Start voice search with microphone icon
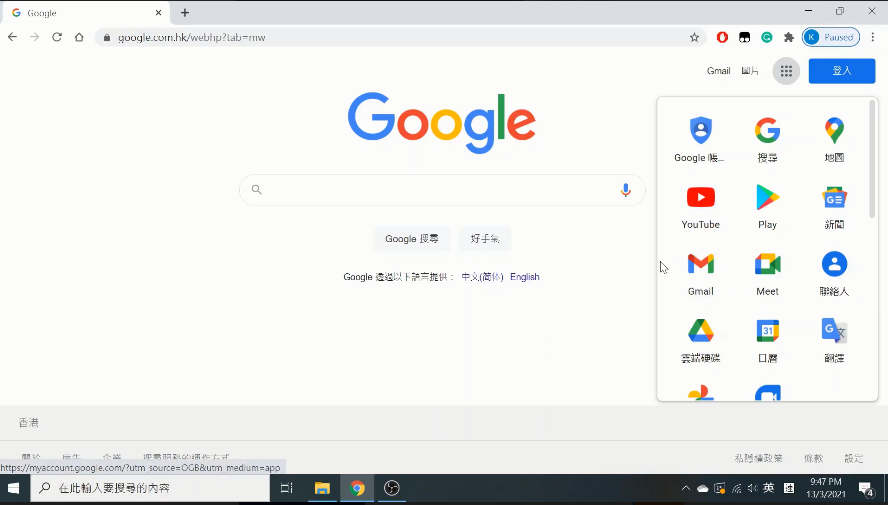The image size is (888, 505). [x=625, y=190]
